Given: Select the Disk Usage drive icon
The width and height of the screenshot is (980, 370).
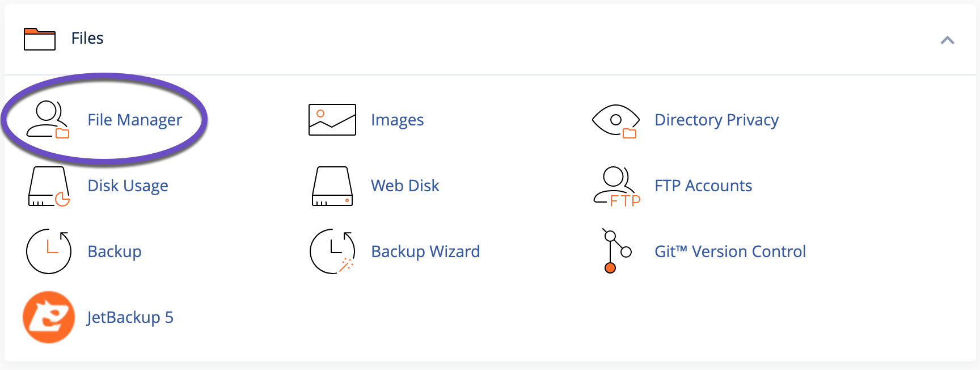Looking at the screenshot, I should pos(49,186).
